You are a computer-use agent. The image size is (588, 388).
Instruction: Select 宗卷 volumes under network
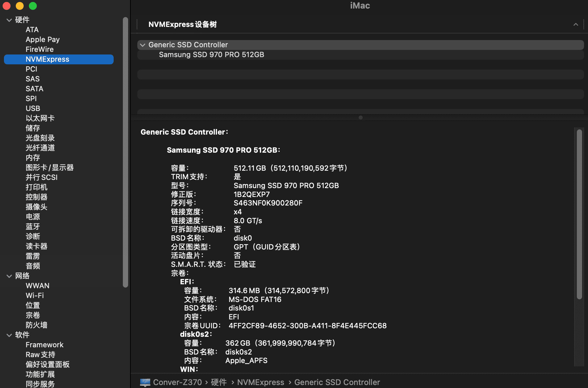click(33, 315)
